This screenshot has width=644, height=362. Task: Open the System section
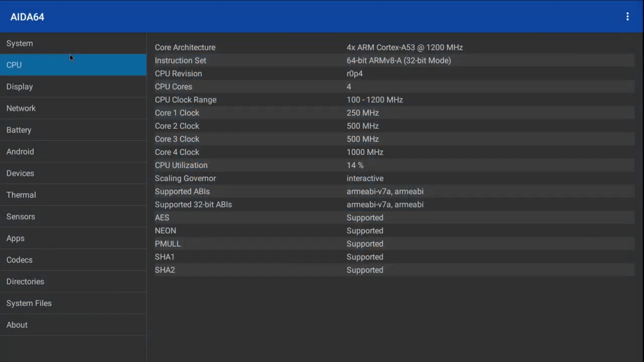[x=73, y=43]
